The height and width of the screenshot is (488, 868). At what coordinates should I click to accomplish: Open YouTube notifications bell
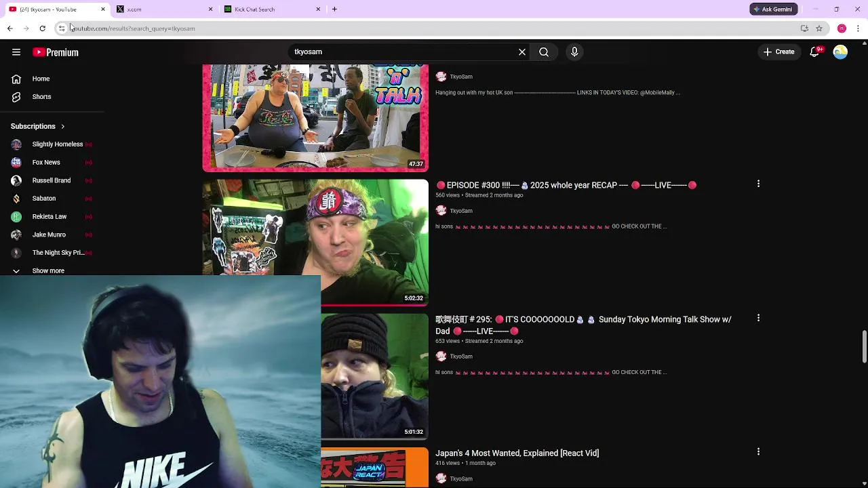[815, 52]
